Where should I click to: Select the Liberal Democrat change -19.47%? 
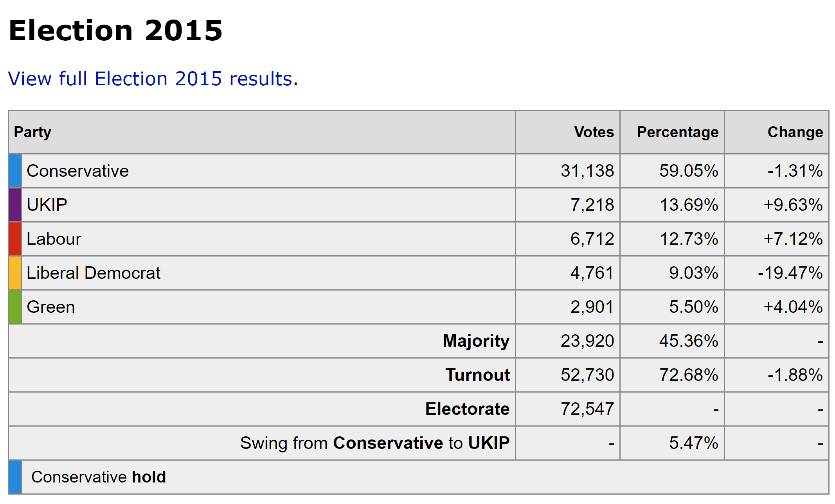(x=790, y=273)
